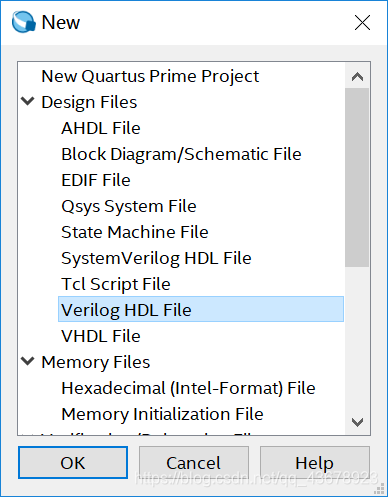
Task: Click the Quartus icon in title bar
Action: click(23, 22)
